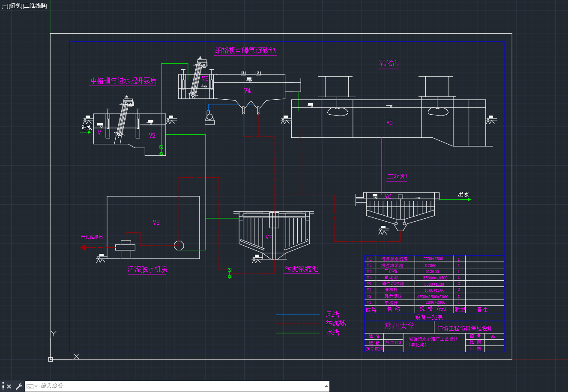
Task: Select the 备注 column header
Action: pyautogui.click(x=482, y=309)
